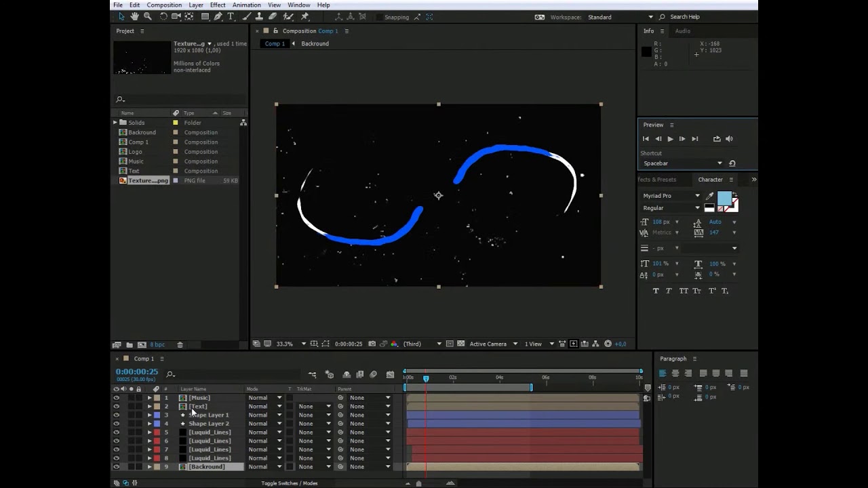Image resolution: width=868 pixels, height=488 pixels.
Task: Open the Effect menu
Action: [218, 5]
